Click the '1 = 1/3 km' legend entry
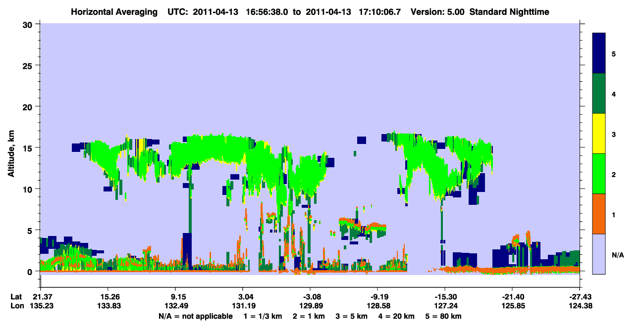 pos(264,316)
